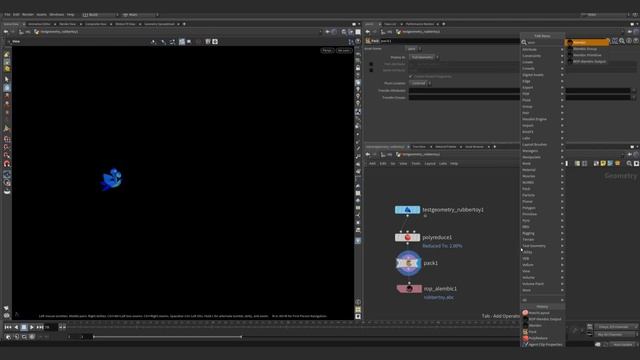The width and height of the screenshot is (640, 360).
Task: Click back arrow in the scene view path bar
Action: coord(6,31)
